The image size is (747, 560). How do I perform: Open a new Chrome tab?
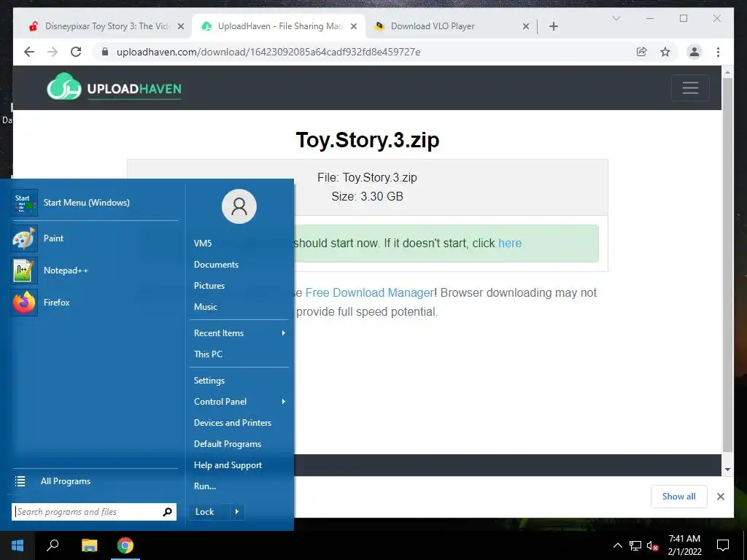[x=553, y=26]
